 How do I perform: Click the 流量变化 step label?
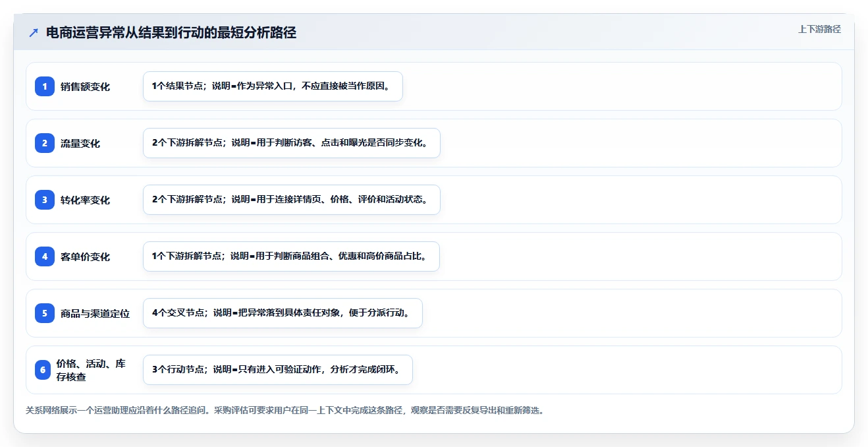(80, 143)
